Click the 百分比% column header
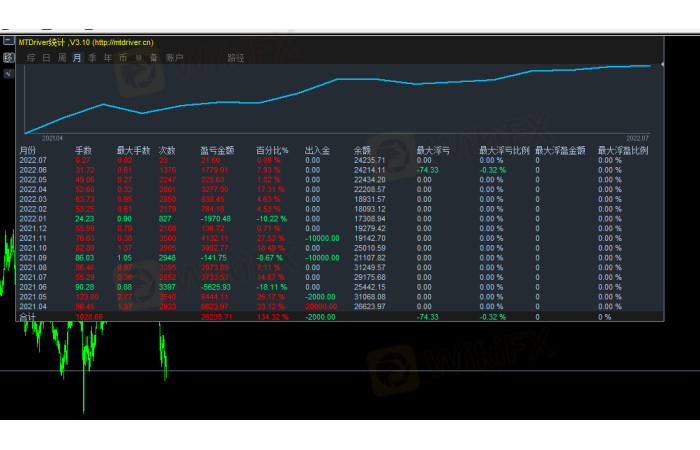This screenshot has height=450, width=700. point(272,150)
